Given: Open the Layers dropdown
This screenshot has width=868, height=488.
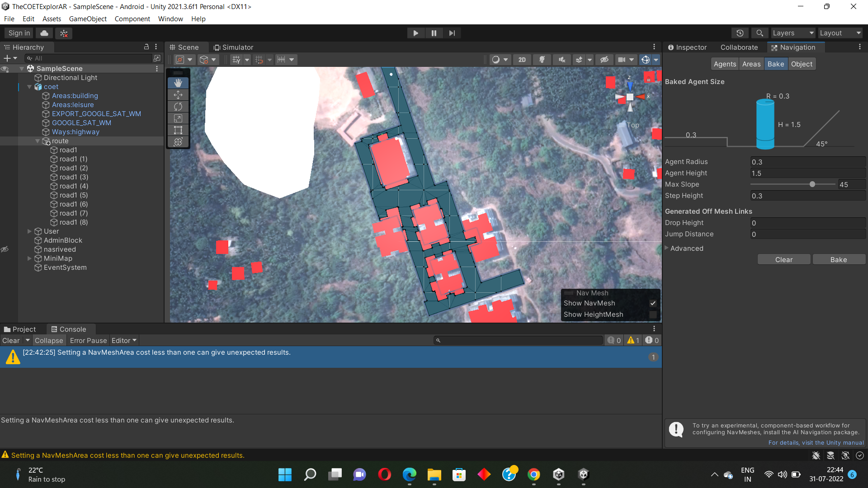Looking at the screenshot, I should pyautogui.click(x=793, y=33).
